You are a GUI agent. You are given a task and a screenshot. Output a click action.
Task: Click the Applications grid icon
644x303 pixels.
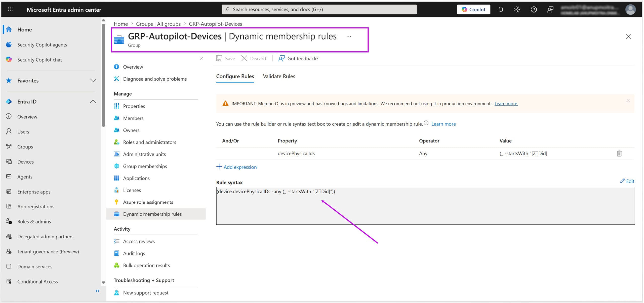click(x=116, y=178)
